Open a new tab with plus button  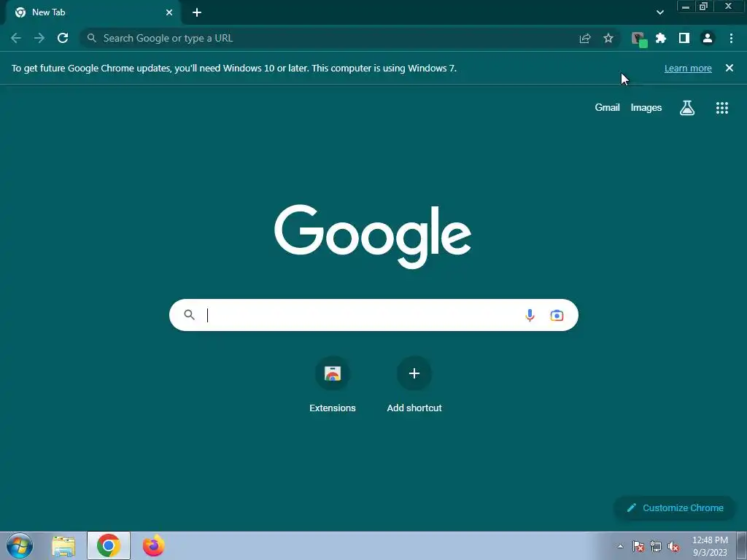(197, 12)
